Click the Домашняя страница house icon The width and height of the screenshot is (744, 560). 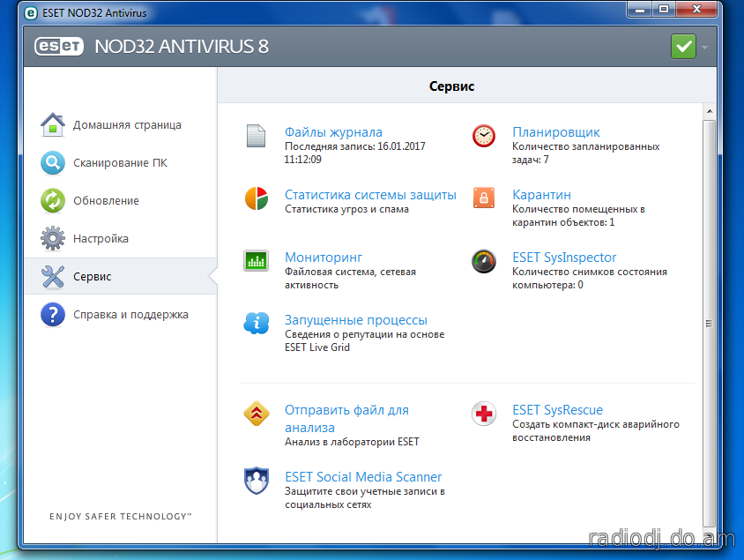pyautogui.click(x=53, y=125)
